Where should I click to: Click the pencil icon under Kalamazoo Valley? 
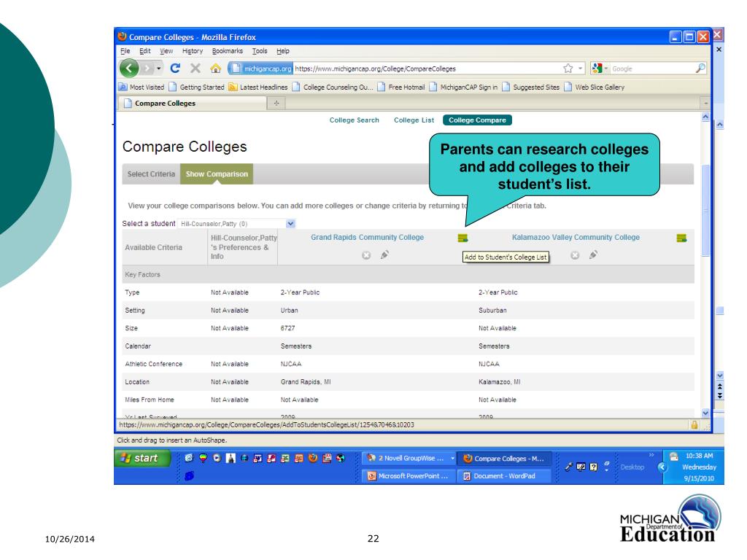[x=593, y=254]
